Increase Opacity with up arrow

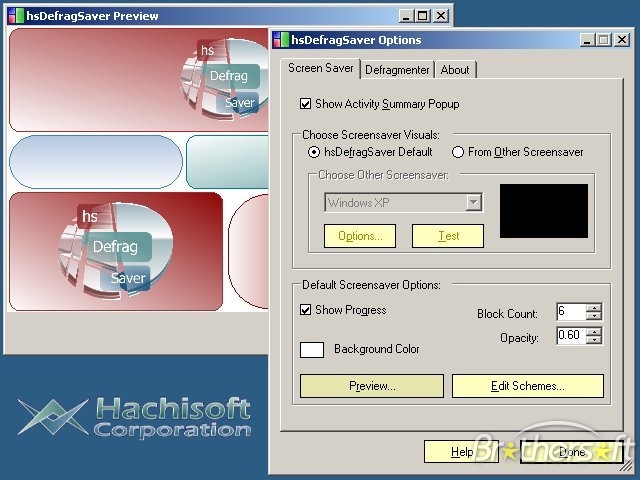tap(594, 331)
